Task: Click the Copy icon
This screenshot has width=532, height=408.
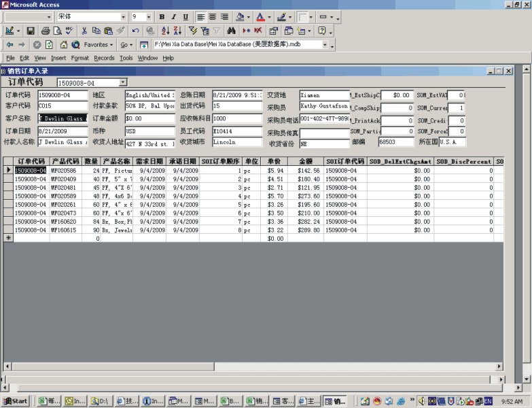Action: tap(96, 31)
